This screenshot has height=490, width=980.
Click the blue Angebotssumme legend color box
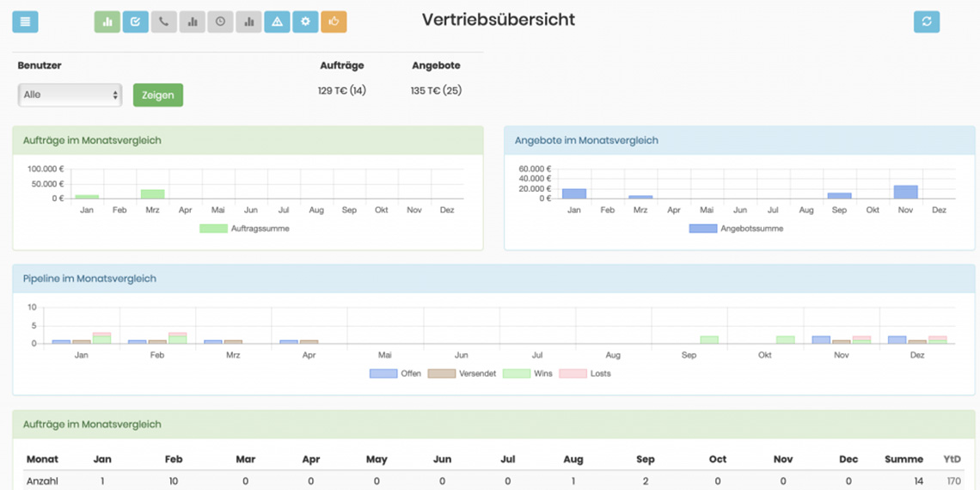tap(702, 229)
